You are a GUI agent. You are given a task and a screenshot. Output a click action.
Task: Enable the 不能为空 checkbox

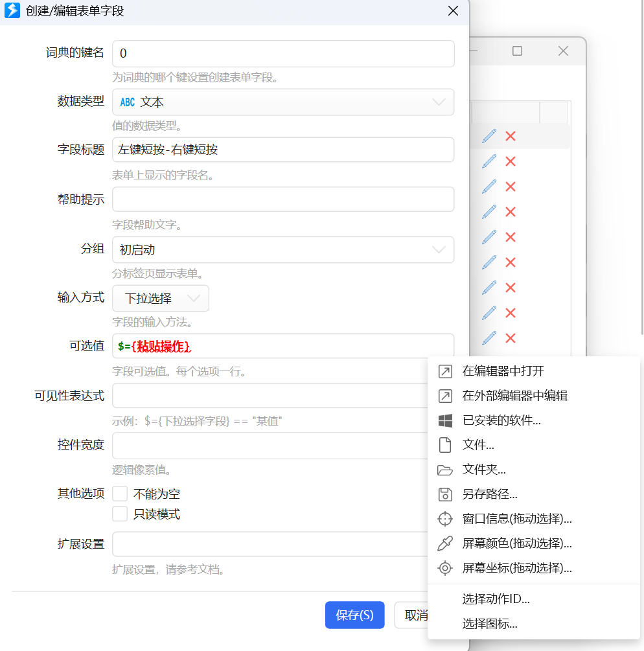coord(120,494)
